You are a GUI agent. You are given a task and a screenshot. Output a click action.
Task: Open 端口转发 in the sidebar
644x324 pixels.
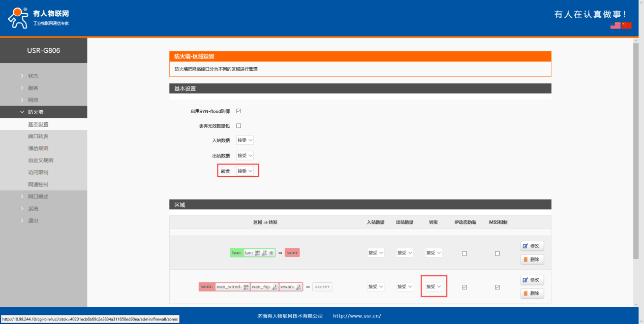(x=38, y=136)
